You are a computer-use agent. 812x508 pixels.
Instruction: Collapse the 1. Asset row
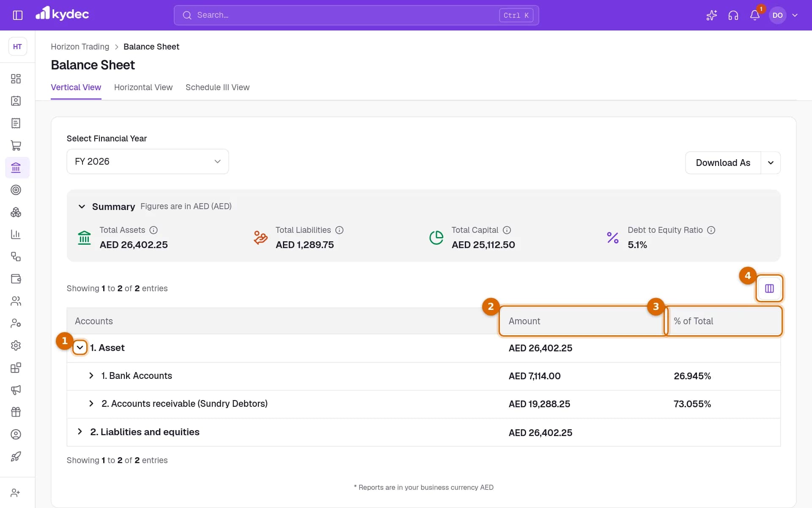(x=80, y=348)
